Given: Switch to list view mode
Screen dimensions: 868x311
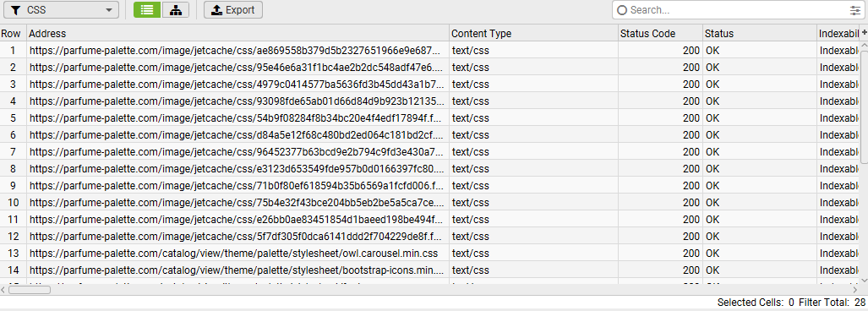Looking at the screenshot, I should click(147, 9).
